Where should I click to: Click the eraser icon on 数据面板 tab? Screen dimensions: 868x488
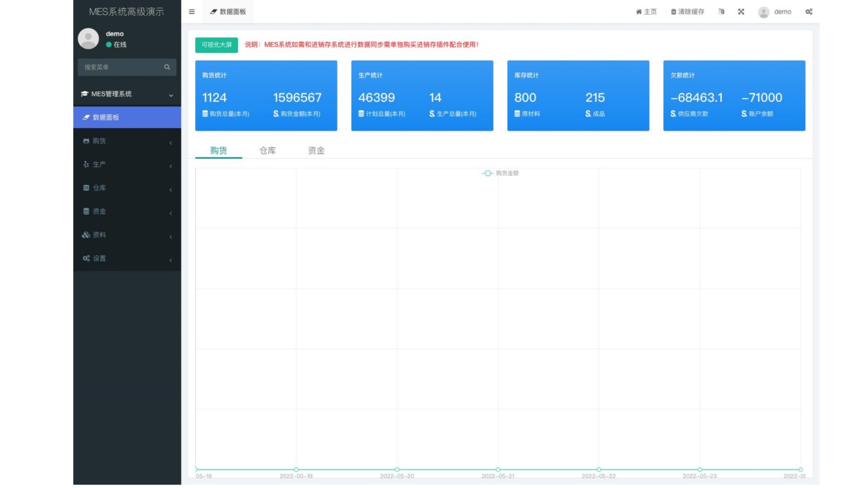[x=213, y=11]
